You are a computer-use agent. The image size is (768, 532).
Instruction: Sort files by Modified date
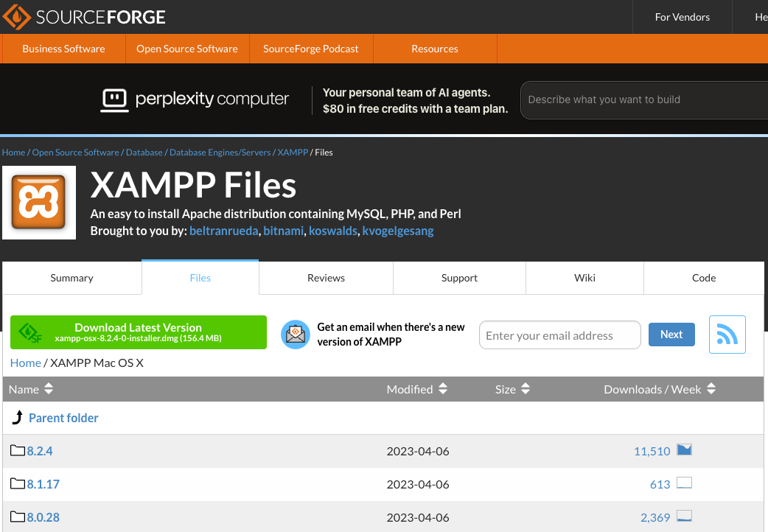pyautogui.click(x=417, y=389)
